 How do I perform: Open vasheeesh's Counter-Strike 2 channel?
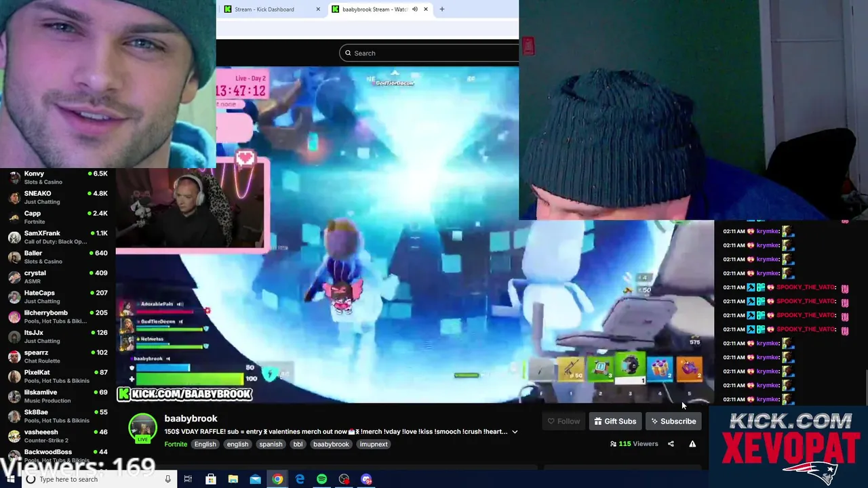click(58, 436)
